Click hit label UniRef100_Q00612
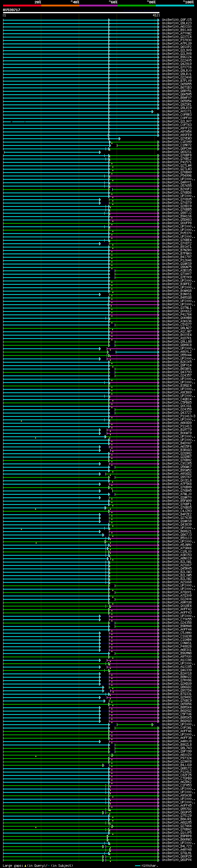 (x=177, y=311)
